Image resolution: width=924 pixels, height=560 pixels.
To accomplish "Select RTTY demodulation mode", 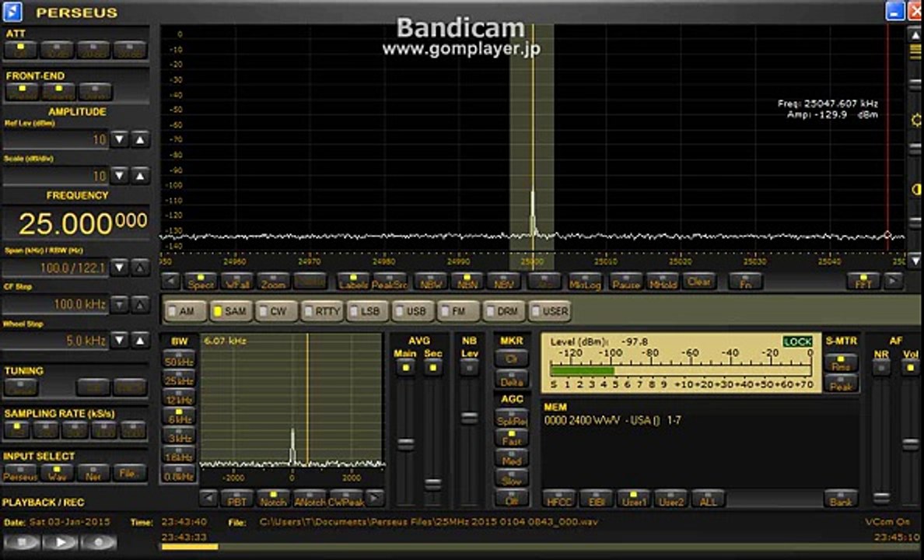I will coord(322,310).
